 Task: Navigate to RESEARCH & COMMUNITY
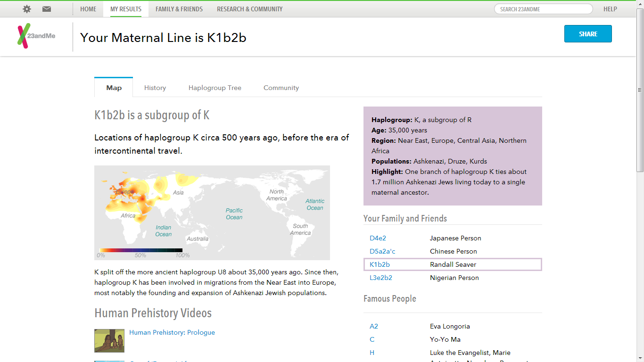[249, 8]
